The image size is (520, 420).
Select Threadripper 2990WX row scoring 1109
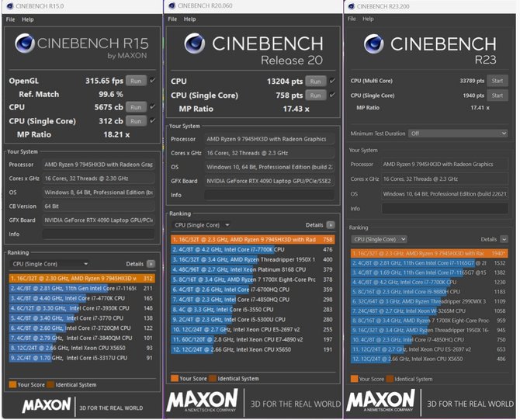429,301
